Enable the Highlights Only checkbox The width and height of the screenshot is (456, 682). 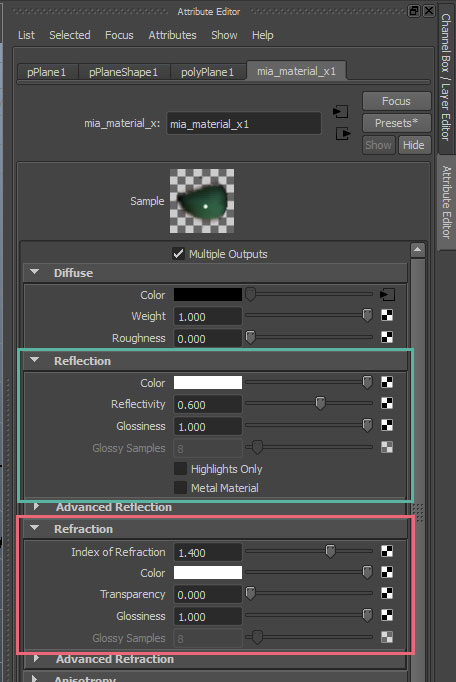tap(180, 468)
